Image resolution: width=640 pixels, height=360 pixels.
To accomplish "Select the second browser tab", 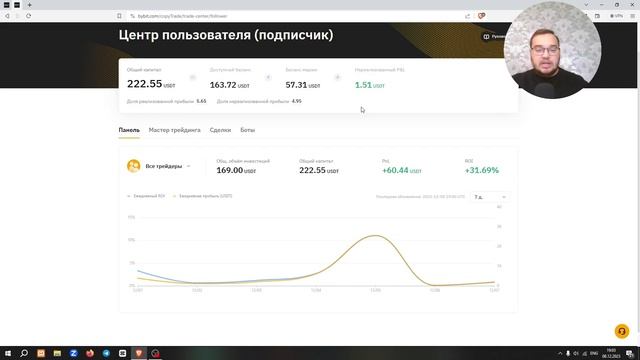I will (x=17, y=5).
